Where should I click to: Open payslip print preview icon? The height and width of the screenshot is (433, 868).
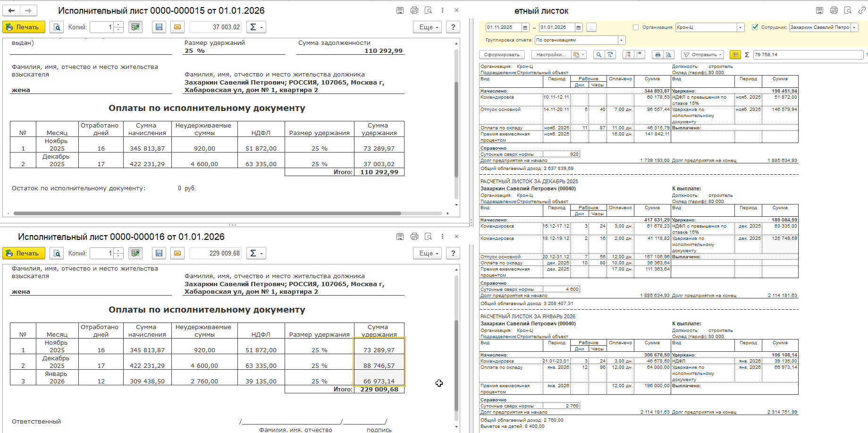[669, 55]
